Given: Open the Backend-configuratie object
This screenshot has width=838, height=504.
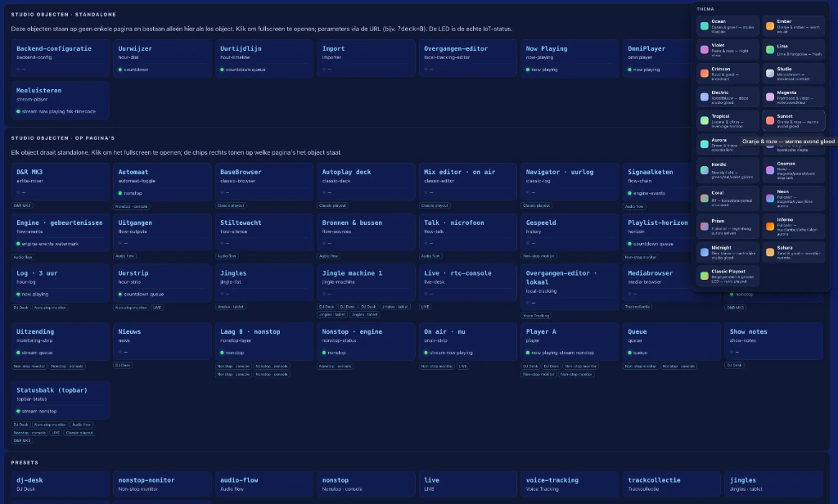Looking at the screenshot, I should [61, 58].
